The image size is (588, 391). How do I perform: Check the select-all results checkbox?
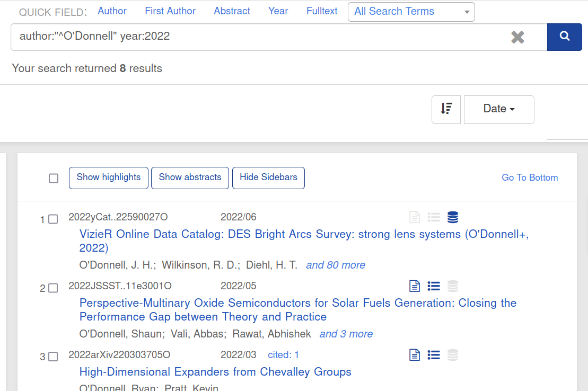point(54,178)
